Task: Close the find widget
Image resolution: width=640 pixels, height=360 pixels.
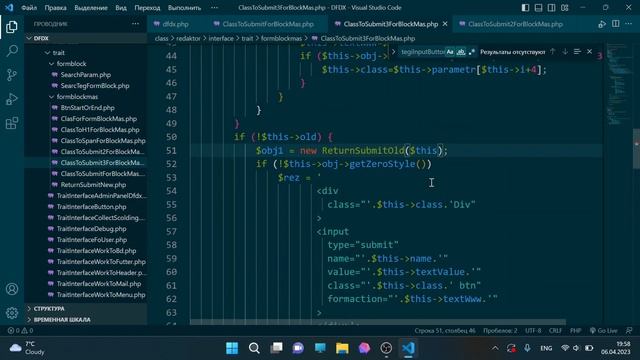Action: (x=589, y=52)
